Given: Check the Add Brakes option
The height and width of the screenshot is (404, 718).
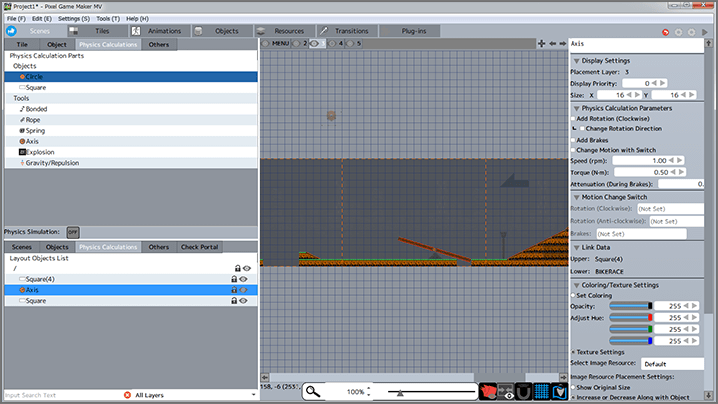Looking at the screenshot, I should [573, 140].
